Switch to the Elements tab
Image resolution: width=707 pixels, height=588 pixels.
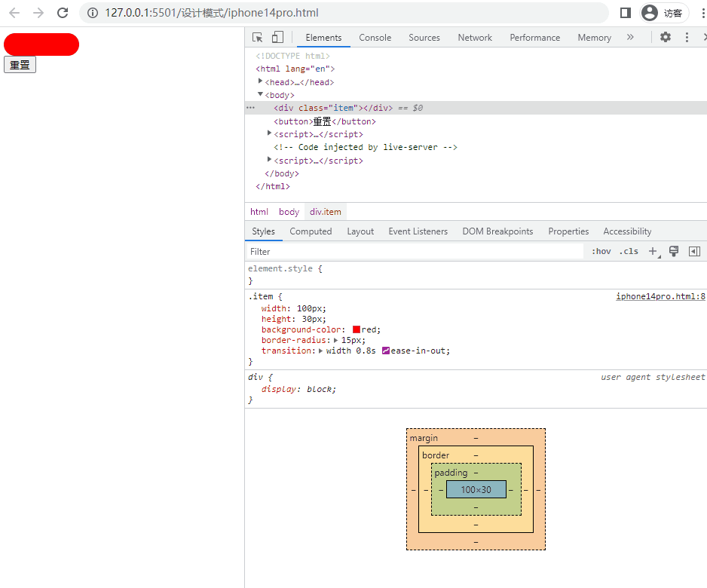(x=323, y=38)
